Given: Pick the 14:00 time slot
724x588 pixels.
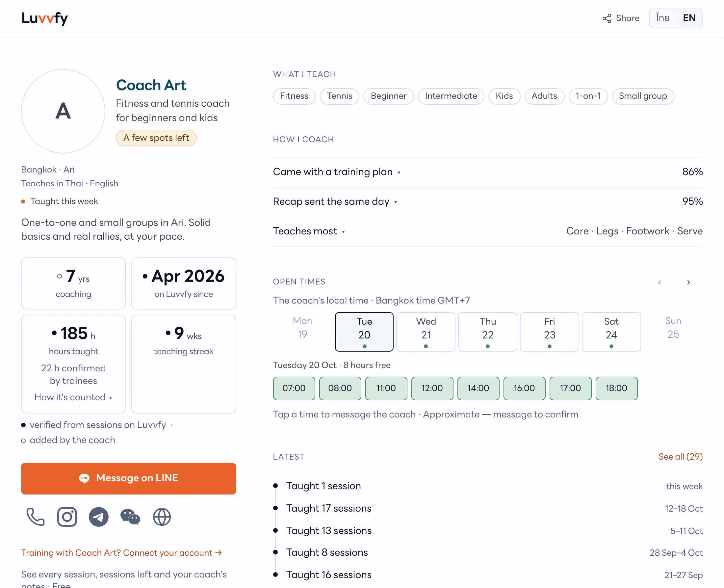Looking at the screenshot, I should click(478, 388).
